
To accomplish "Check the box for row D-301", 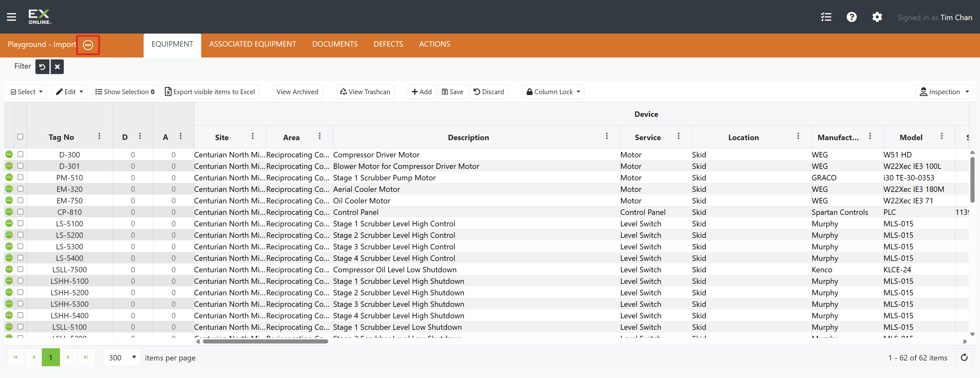I will 20,166.
